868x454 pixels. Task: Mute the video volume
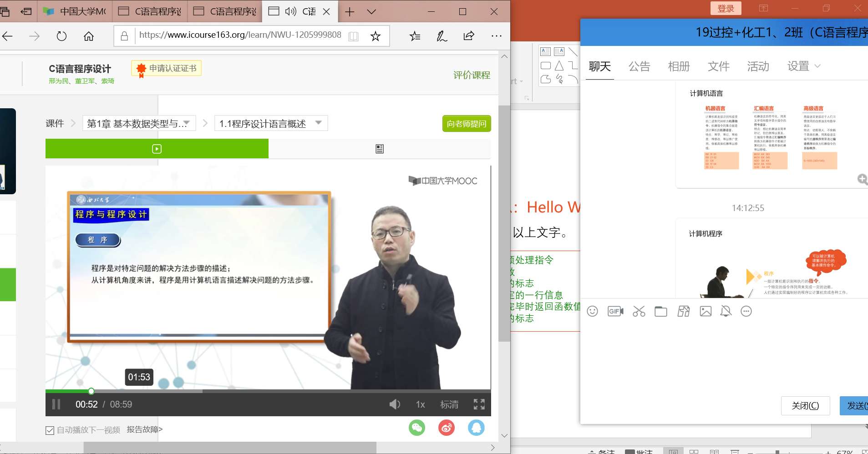(x=394, y=404)
